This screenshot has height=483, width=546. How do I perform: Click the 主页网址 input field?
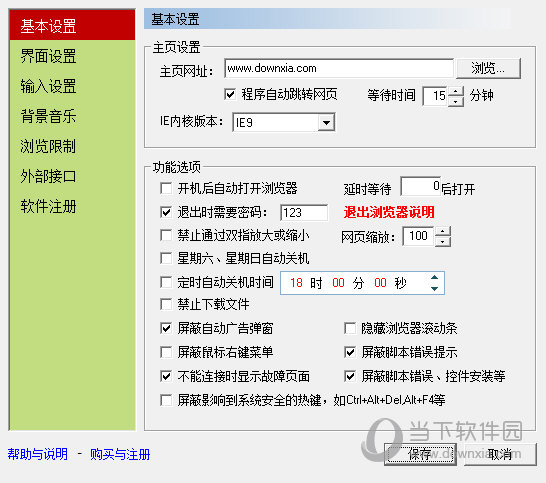click(x=339, y=68)
